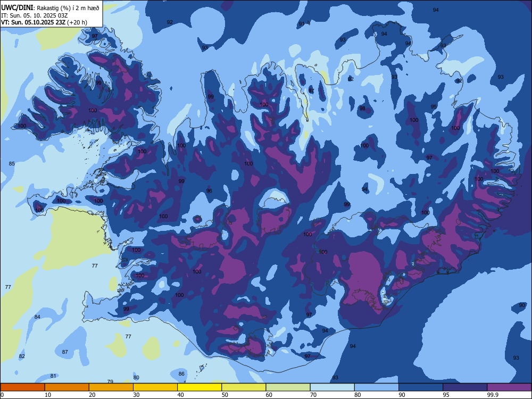Select the 20–30 amber legend swatch
This screenshot has width=532, height=399.
click(x=111, y=387)
